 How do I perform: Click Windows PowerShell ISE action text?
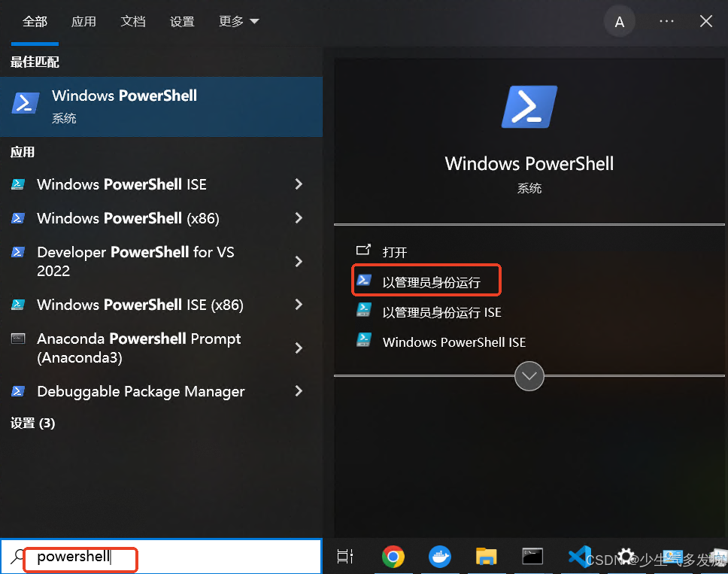tap(454, 342)
